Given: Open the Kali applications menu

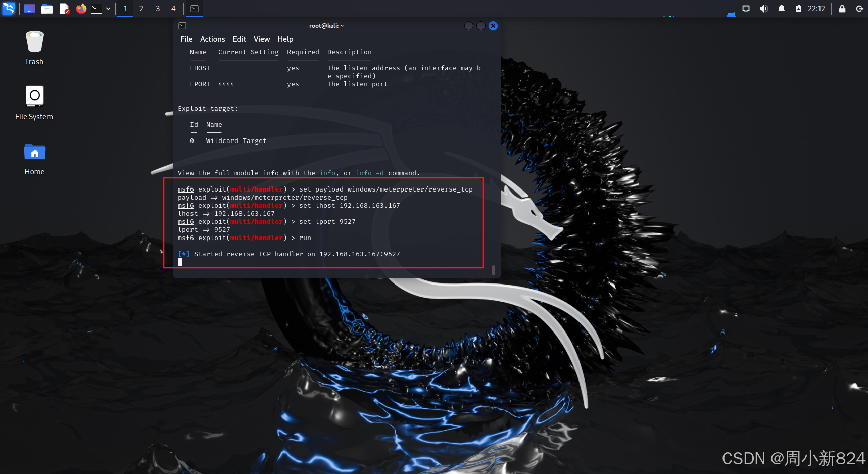Looking at the screenshot, I should [x=9, y=8].
